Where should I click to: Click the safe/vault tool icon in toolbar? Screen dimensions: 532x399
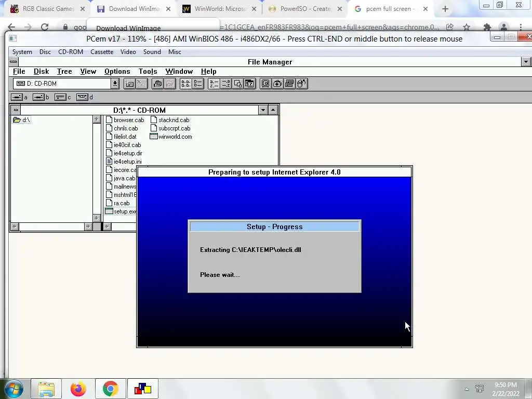[x=265, y=84]
